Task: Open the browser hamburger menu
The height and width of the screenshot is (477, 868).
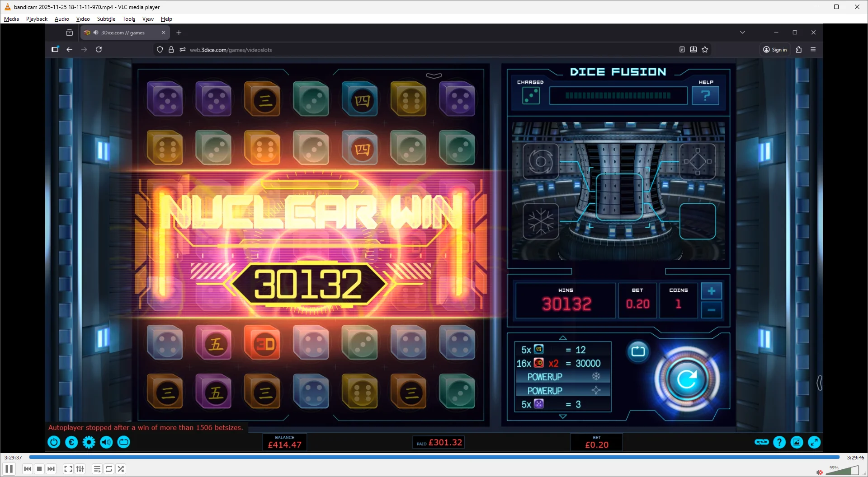Action: click(x=813, y=50)
